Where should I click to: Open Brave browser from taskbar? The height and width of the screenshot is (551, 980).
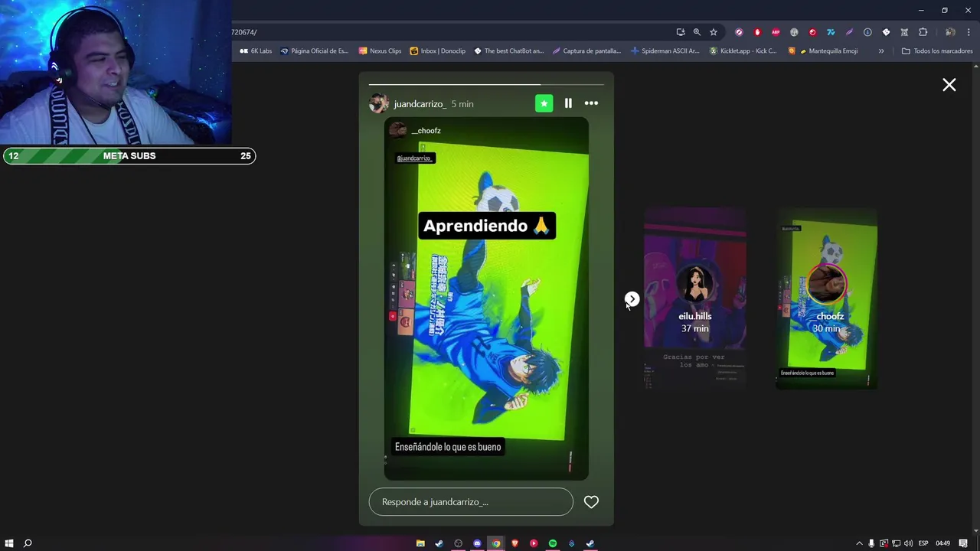pos(514,543)
